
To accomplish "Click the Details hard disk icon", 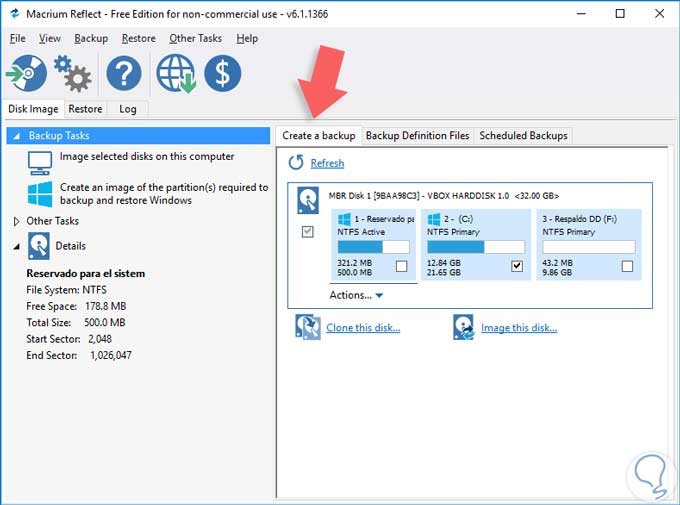I will click(x=39, y=246).
